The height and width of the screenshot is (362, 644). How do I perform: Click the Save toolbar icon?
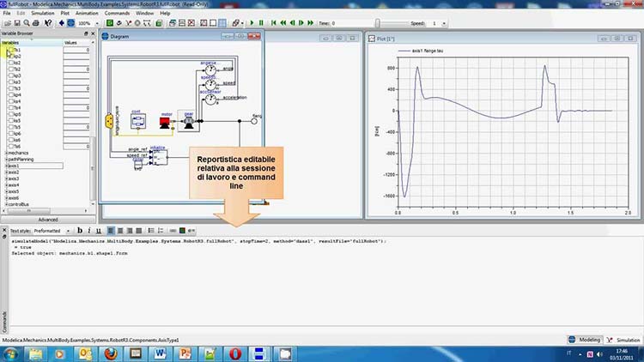[x=15, y=23]
